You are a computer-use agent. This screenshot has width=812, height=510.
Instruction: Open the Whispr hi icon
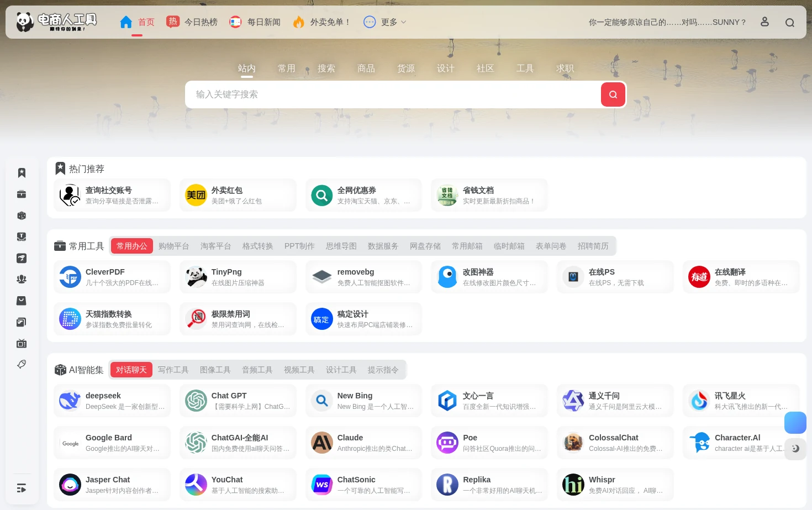tap(573, 485)
